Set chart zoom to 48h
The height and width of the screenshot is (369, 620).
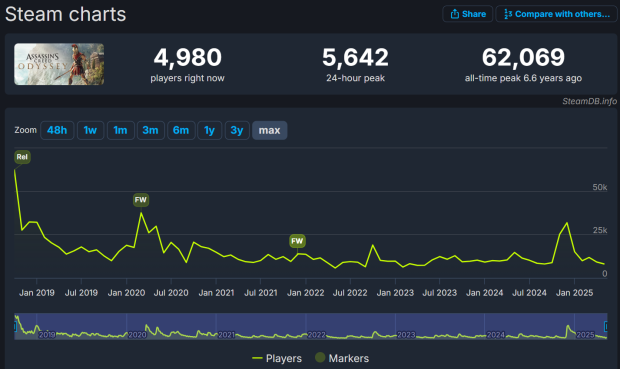point(57,130)
